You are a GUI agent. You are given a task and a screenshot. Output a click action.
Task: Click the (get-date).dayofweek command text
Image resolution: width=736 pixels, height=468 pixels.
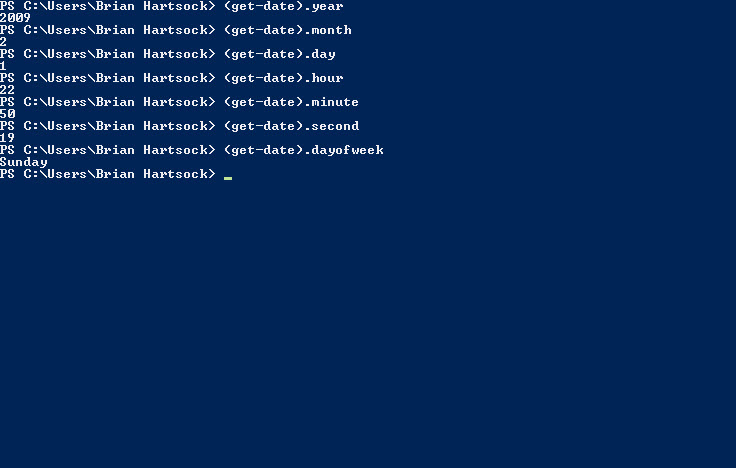pos(304,150)
